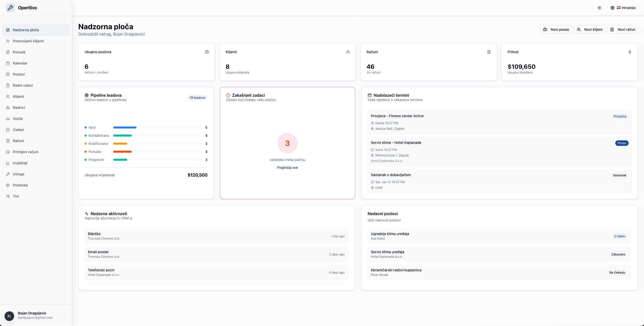Open the Kalendar section from sidebar
This screenshot has height=326, width=644.
pyautogui.click(x=20, y=63)
